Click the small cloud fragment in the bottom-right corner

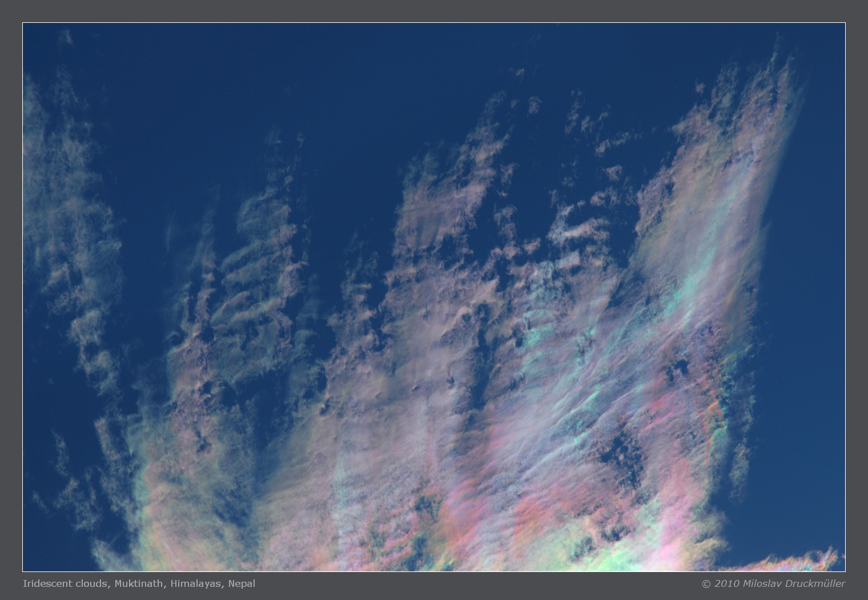pyautogui.click(x=822, y=558)
